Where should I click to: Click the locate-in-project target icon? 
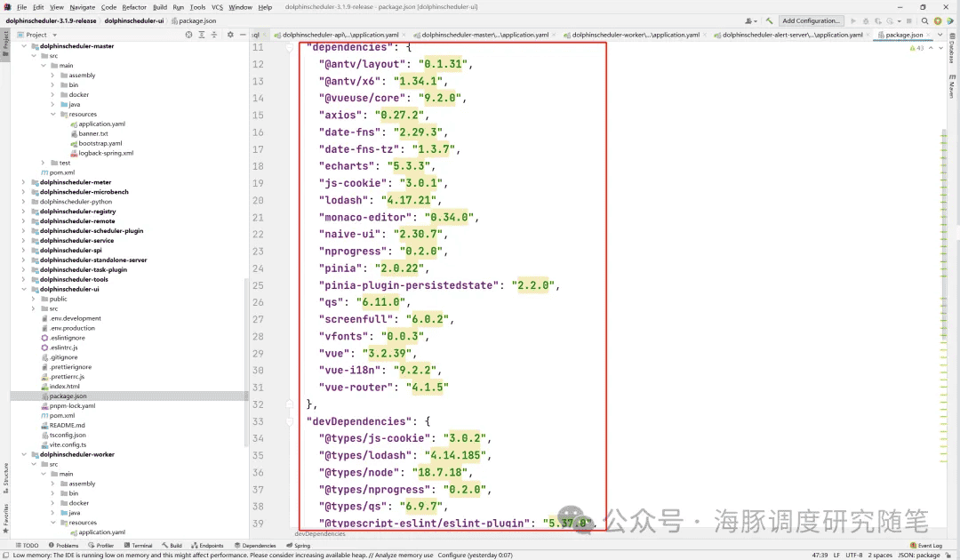tap(188, 35)
